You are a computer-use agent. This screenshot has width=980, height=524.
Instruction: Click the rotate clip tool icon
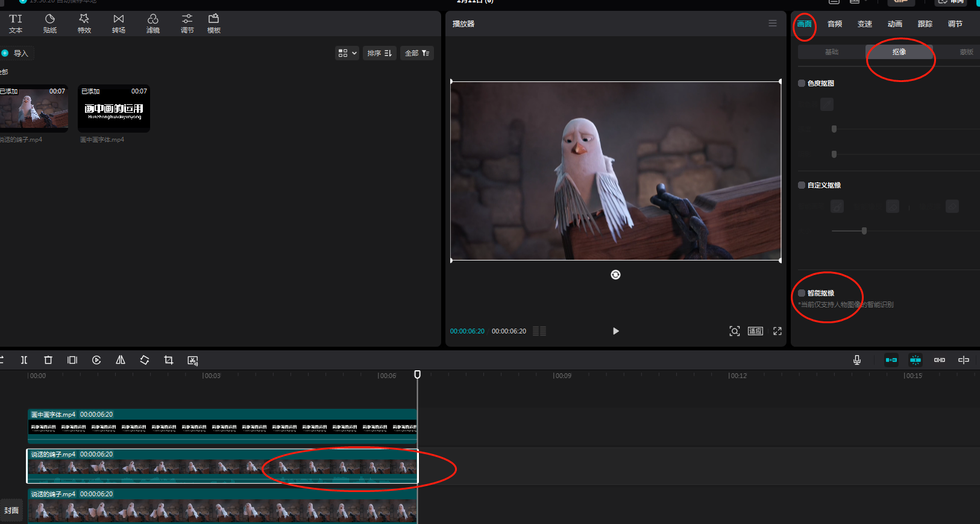[x=145, y=360]
